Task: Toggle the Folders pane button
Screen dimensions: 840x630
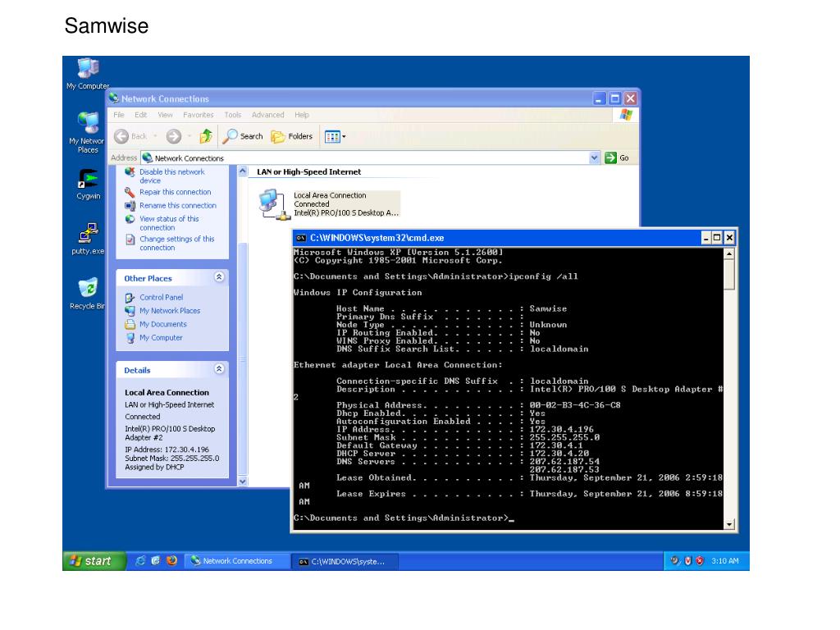Action: [292, 137]
